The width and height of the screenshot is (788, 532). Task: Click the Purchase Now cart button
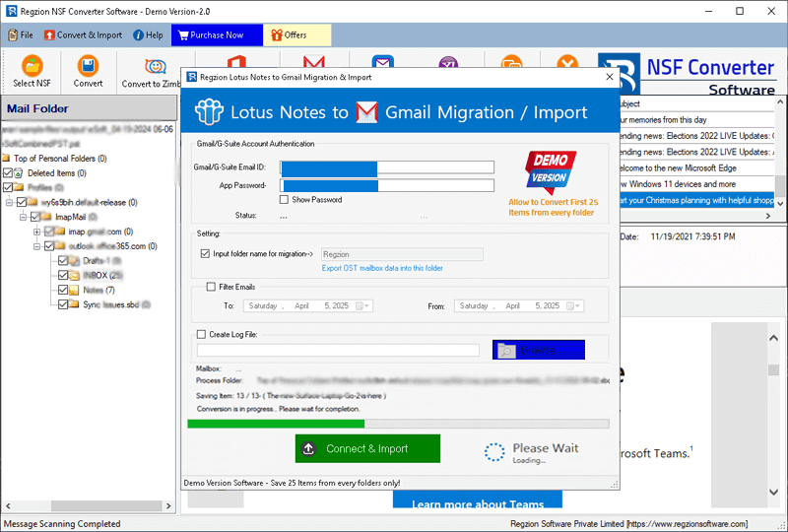216,34
